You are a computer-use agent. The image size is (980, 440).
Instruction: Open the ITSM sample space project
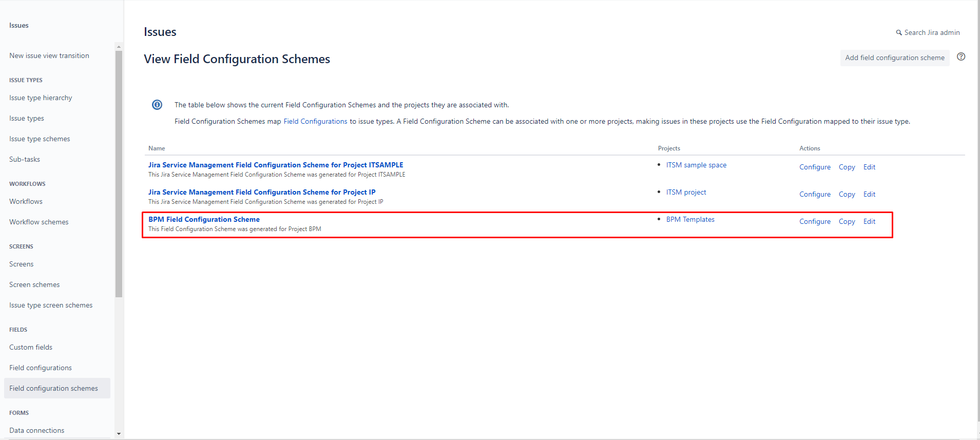[696, 165]
